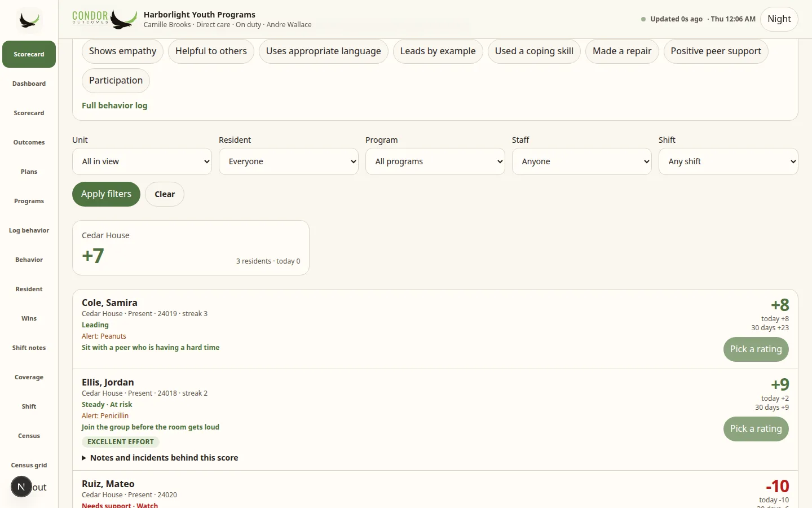This screenshot has width=812, height=508.
Task: Open Shift notes in the sidebar
Action: (x=29, y=348)
